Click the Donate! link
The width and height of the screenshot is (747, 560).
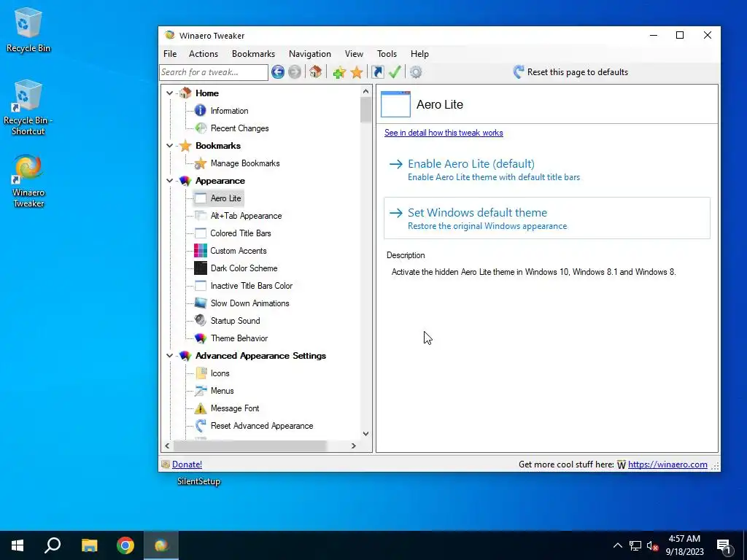coord(187,464)
